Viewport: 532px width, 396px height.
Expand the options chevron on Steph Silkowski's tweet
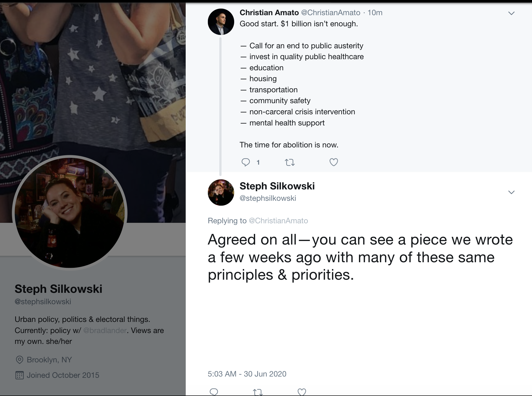511,192
